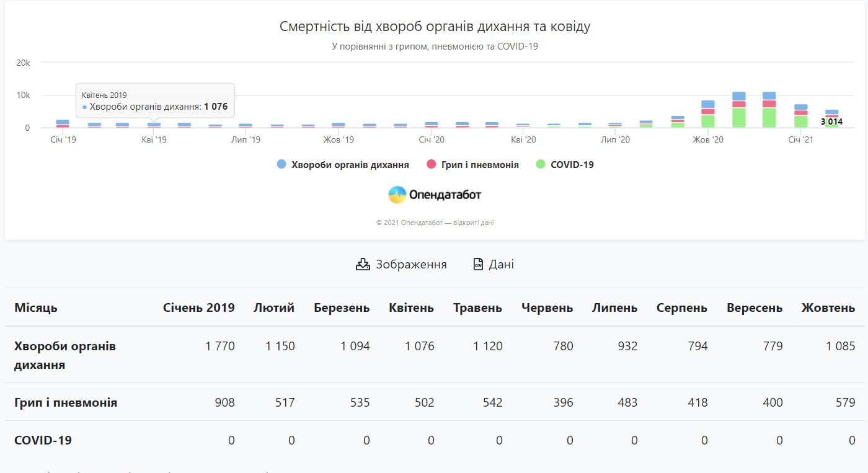The image size is (868, 473).
Task: Toggle the COVID-19 legend series
Action: pos(570,165)
